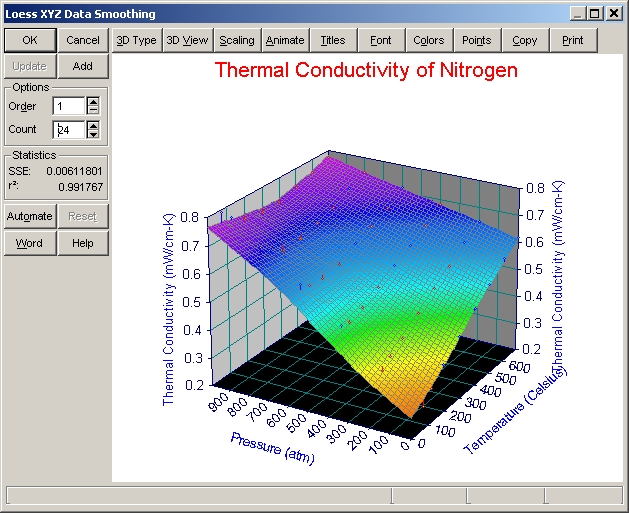
Task: Copy the graph using Copy button
Action: [525, 40]
